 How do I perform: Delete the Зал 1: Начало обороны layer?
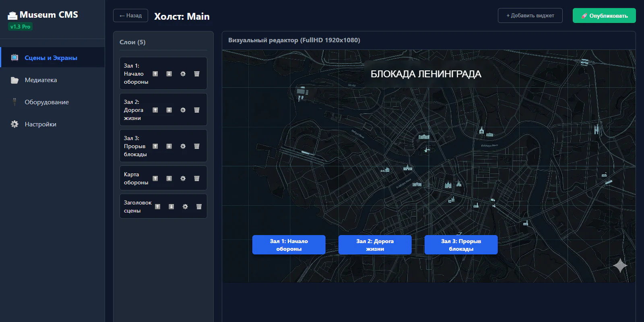(x=197, y=74)
